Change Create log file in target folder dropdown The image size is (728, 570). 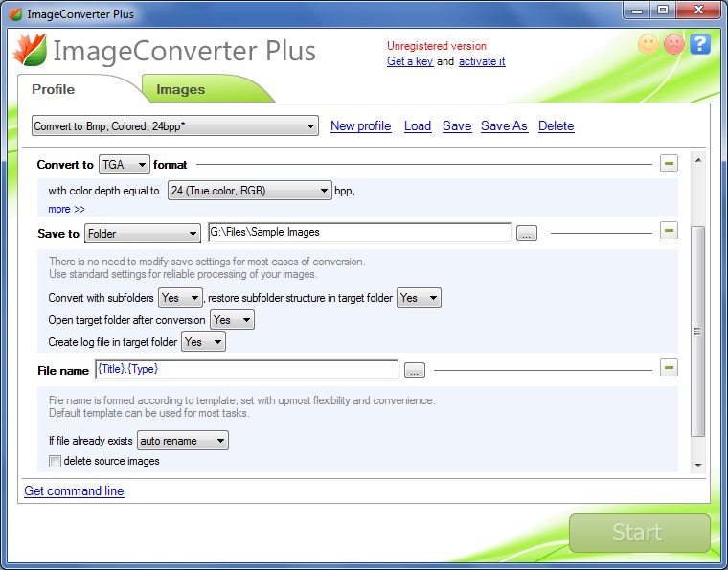pos(203,342)
